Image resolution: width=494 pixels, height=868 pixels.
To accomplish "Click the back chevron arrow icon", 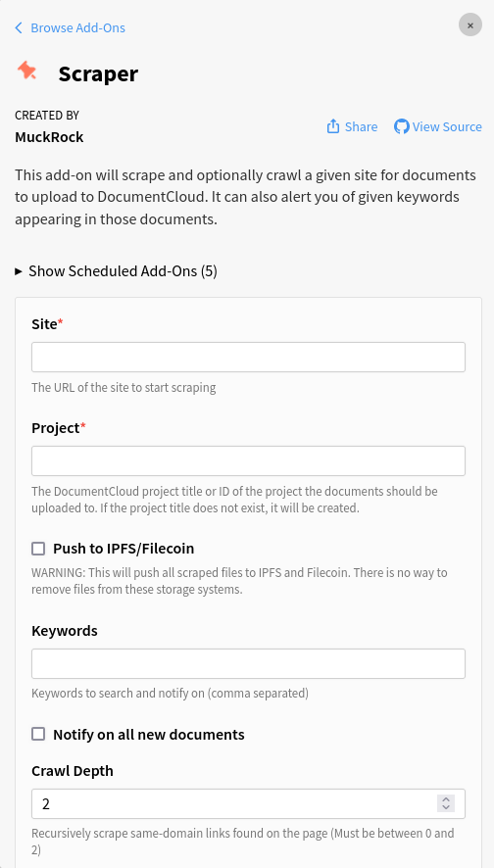I will click(19, 27).
